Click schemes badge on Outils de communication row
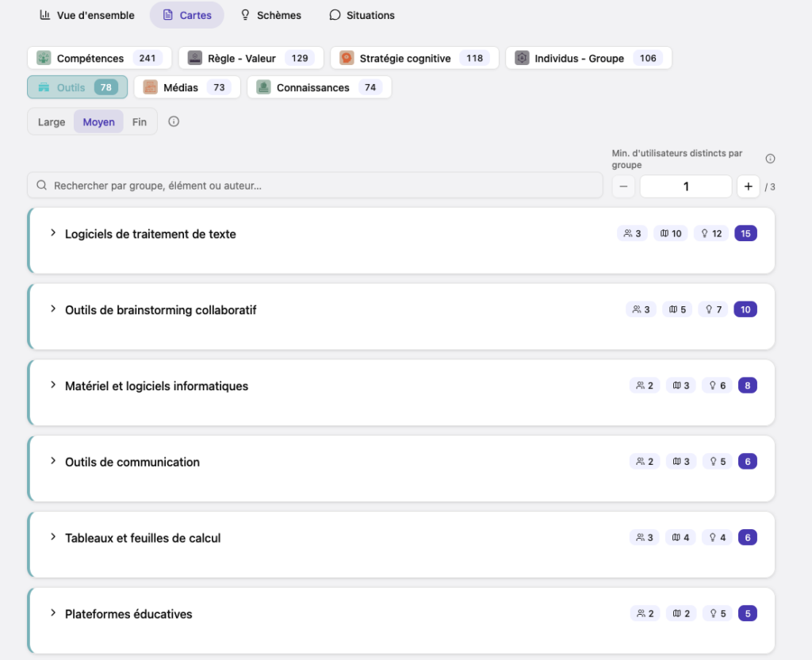The image size is (812, 660). point(717,462)
